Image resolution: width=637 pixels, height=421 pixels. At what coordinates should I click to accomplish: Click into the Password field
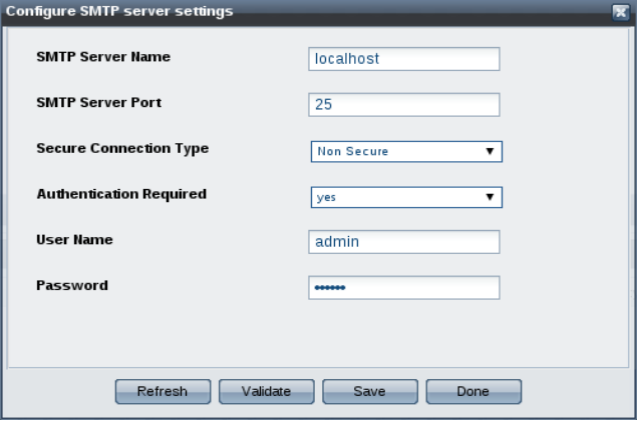404,288
